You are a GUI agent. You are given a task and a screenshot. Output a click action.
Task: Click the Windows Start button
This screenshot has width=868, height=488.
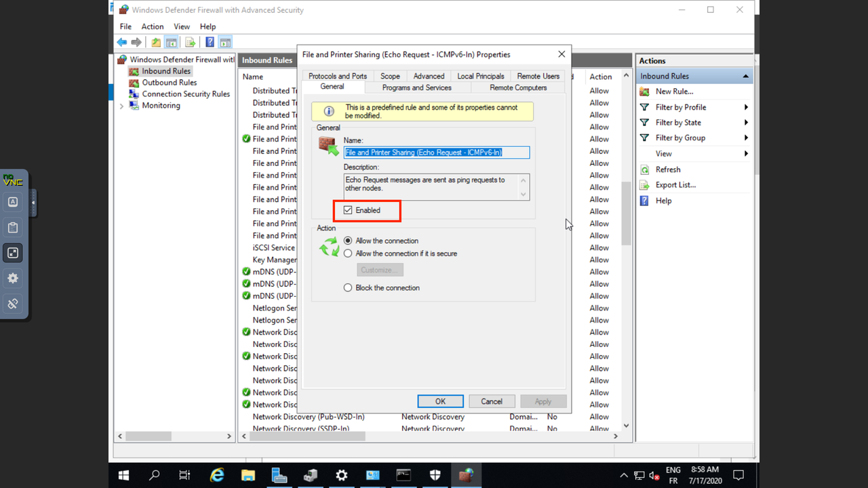(x=123, y=475)
